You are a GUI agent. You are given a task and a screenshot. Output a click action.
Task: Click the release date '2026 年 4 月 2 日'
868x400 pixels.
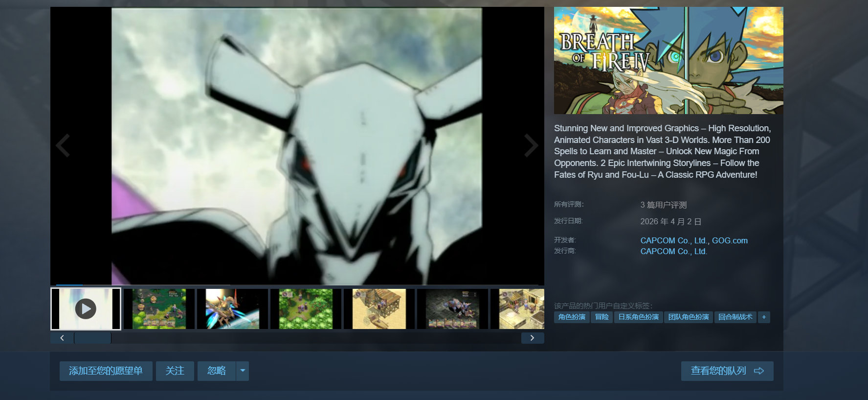[x=671, y=222]
